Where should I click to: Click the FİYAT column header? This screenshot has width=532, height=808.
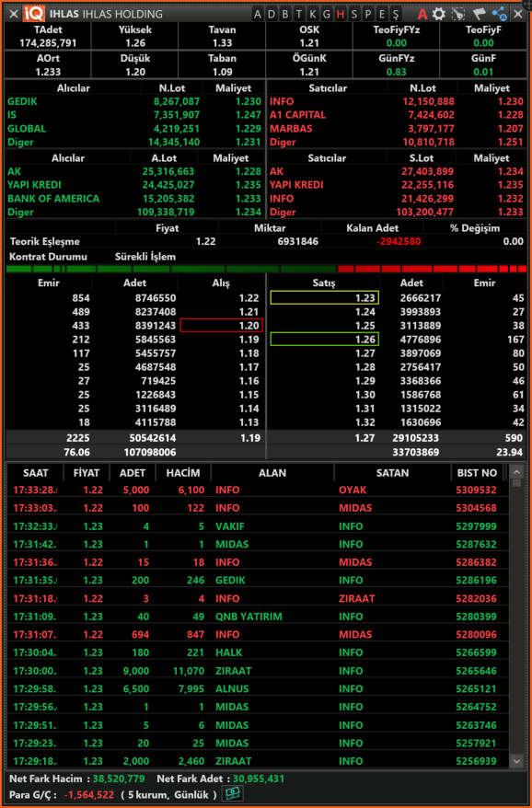coord(87,473)
